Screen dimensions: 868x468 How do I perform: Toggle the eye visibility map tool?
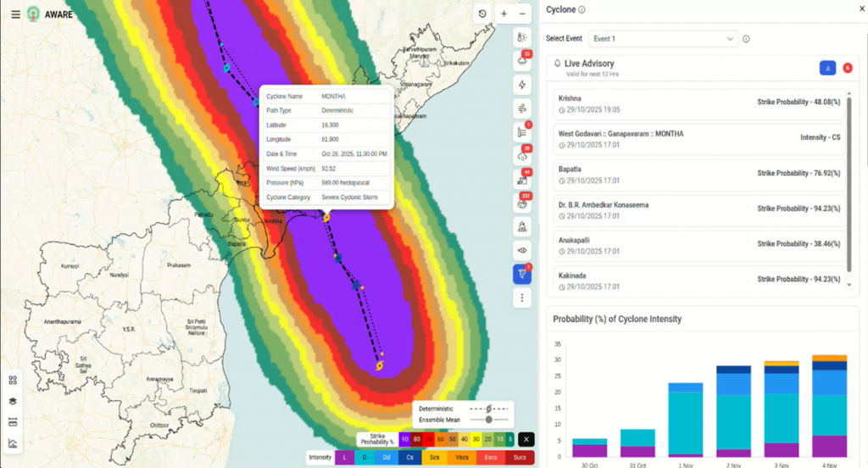point(523,250)
